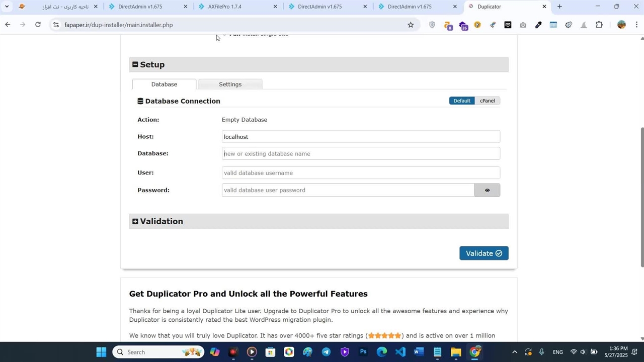Viewport: 644px width, 362px height.
Task: Open the browser Extensions puzzle icon
Action: coord(599,25)
